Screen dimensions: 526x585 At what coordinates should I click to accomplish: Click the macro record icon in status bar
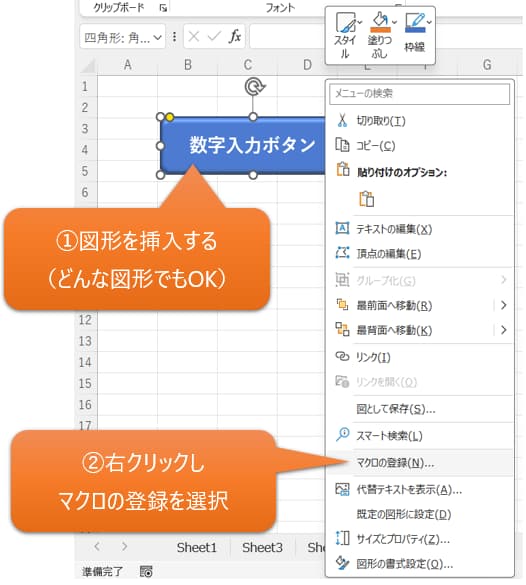(146, 572)
